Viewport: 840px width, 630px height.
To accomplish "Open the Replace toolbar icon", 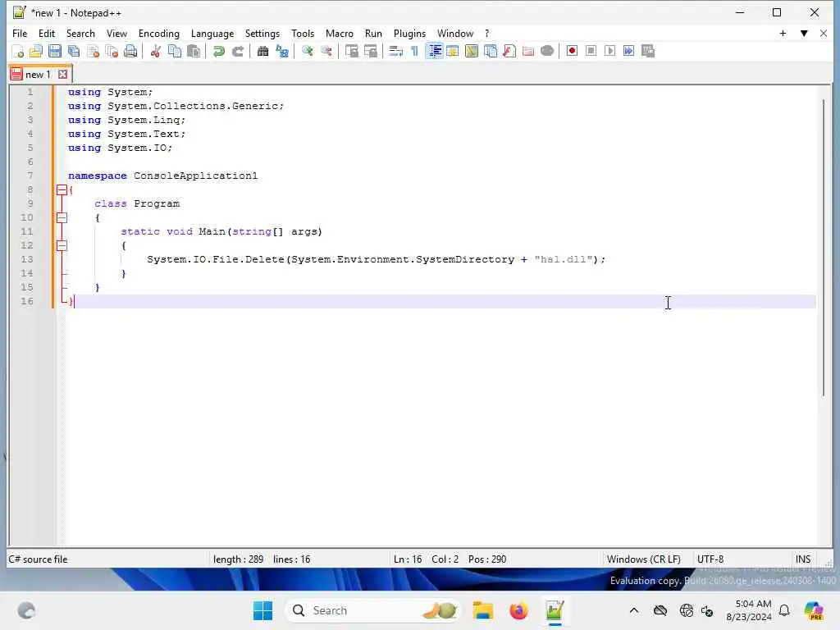I will 282,52.
